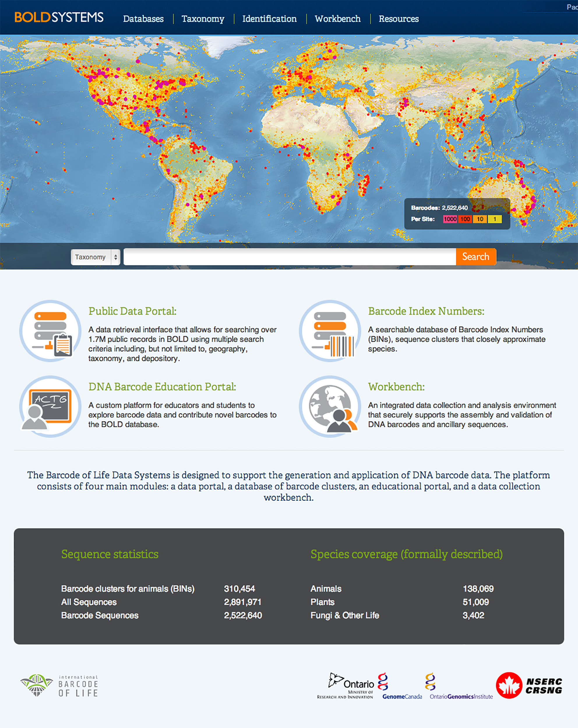This screenshot has height=728, width=578.
Task: Click the orange 10 per-site legend swatch
Action: point(480,219)
